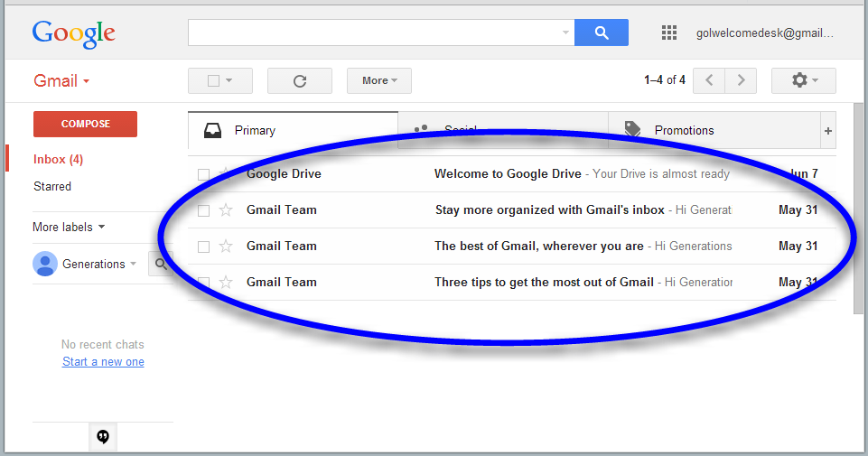This screenshot has width=868, height=456.
Task: Tick the select-all checkbox in toolbar
Action: (x=214, y=80)
